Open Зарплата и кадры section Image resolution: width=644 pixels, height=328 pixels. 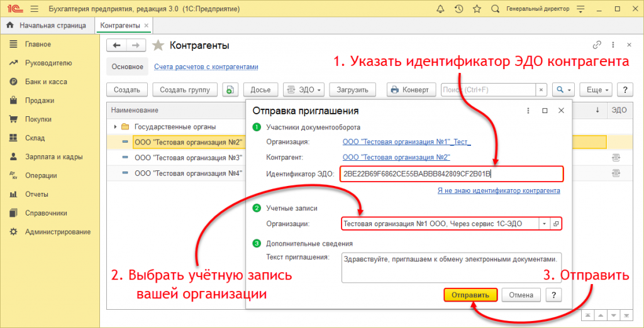(x=54, y=157)
